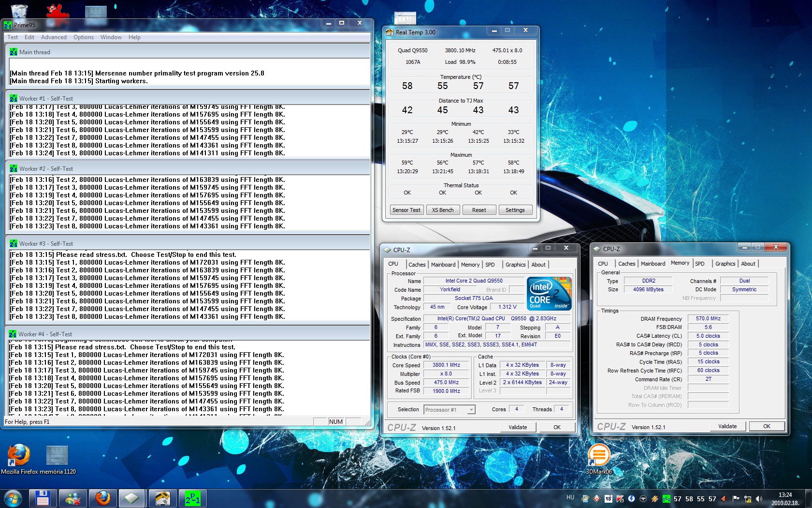The height and width of the screenshot is (508, 812).
Task: Switch to Real Temp taskbar icon
Action: point(162,498)
